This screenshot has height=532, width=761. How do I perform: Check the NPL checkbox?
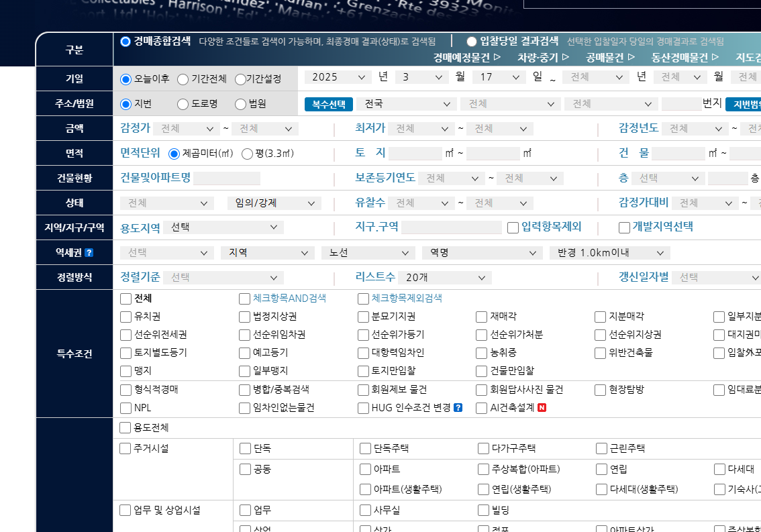125,408
